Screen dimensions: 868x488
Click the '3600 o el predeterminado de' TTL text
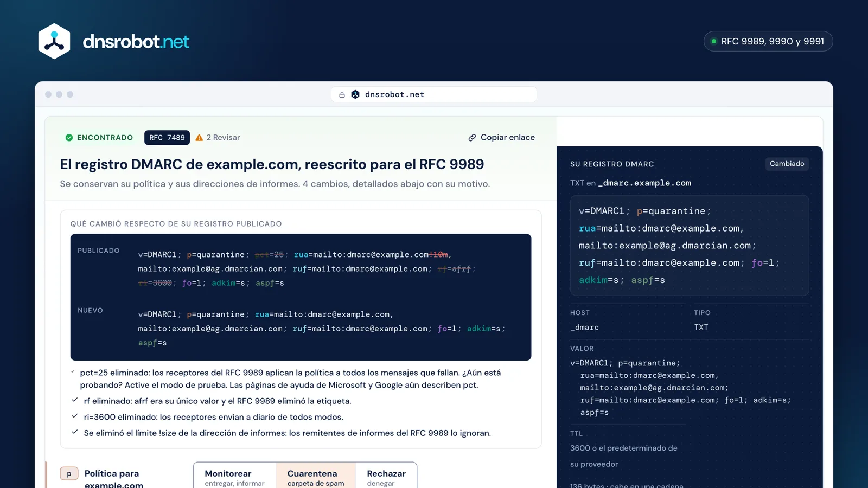click(x=624, y=448)
